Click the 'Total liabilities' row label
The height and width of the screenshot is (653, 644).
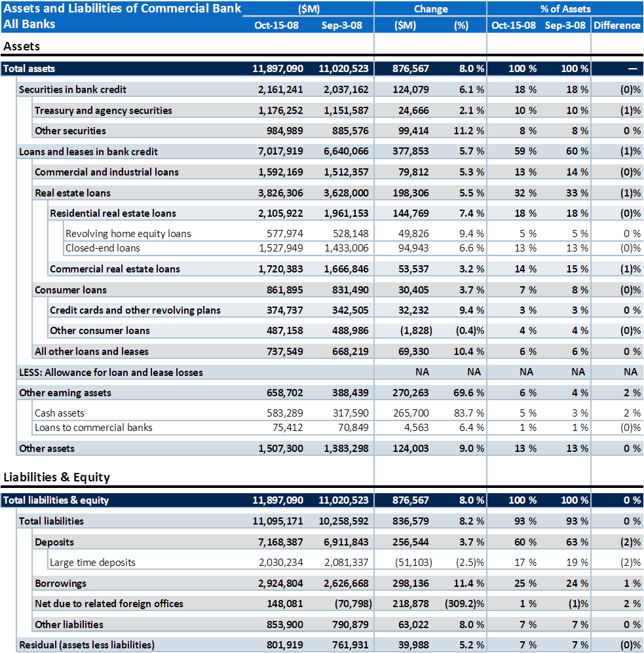click(x=52, y=521)
